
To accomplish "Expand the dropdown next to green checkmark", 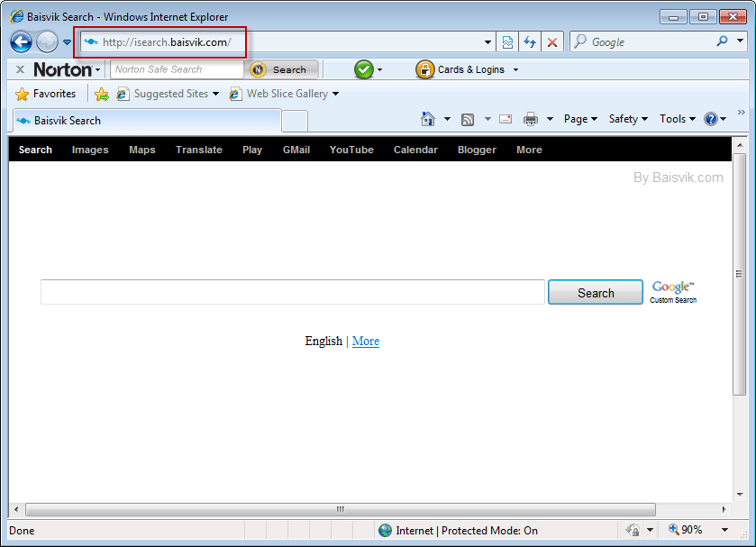I will pyautogui.click(x=380, y=70).
